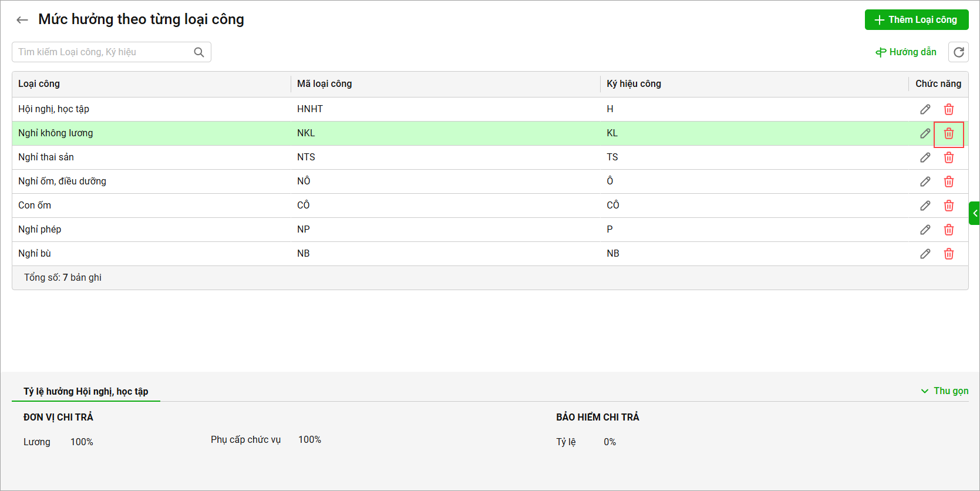The image size is (980, 491).
Task: Click the H symbol cell
Action: coord(610,109)
